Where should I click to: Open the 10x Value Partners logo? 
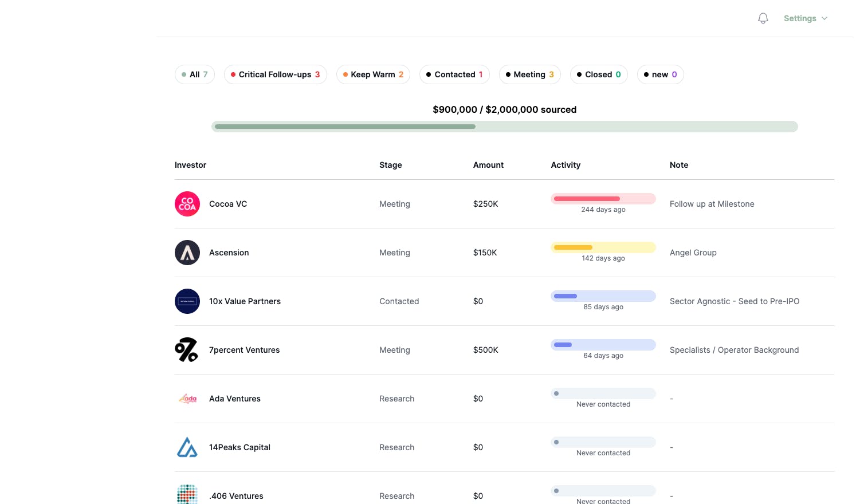tap(187, 301)
